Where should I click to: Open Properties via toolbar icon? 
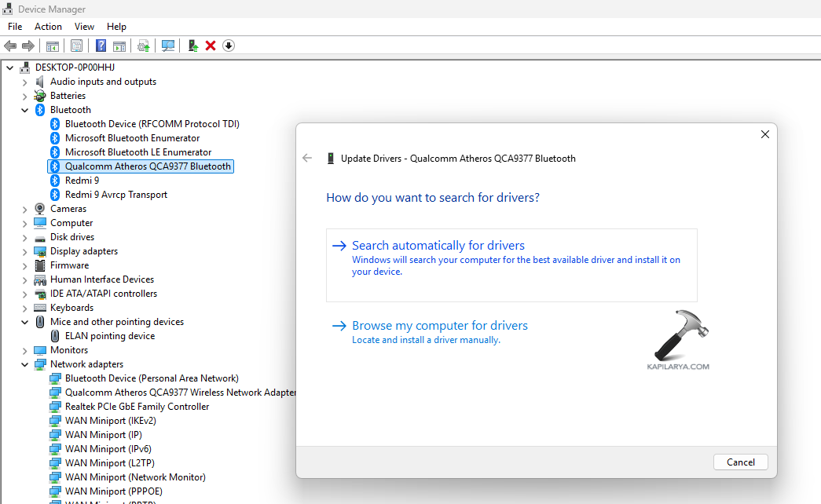click(76, 46)
